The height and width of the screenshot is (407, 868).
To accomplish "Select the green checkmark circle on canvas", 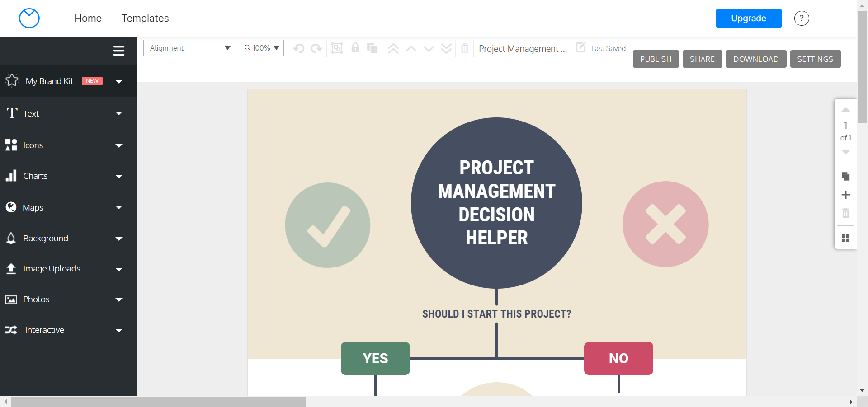I will click(x=328, y=225).
